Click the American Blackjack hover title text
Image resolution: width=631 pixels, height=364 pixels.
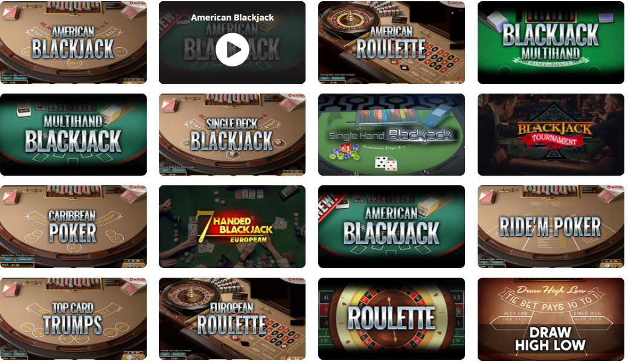pos(232,18)
